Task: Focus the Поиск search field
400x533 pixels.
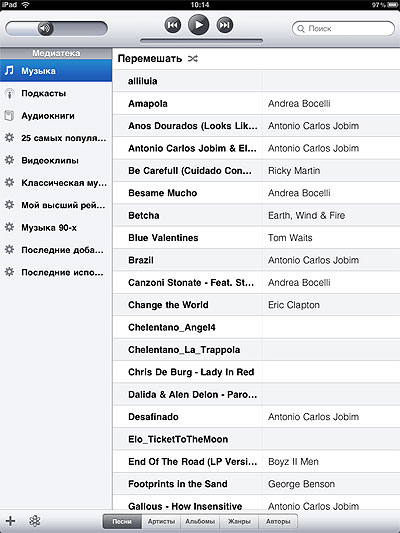Action: click(343, 29)
